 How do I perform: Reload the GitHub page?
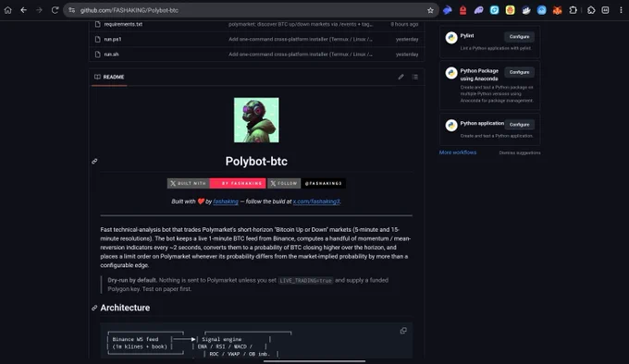(55, 10)
